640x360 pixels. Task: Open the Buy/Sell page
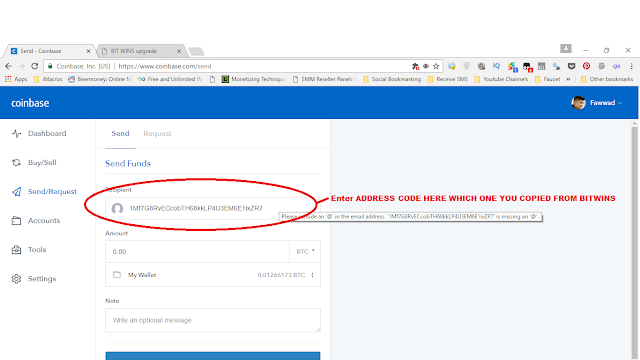click(x=34, y=162)
